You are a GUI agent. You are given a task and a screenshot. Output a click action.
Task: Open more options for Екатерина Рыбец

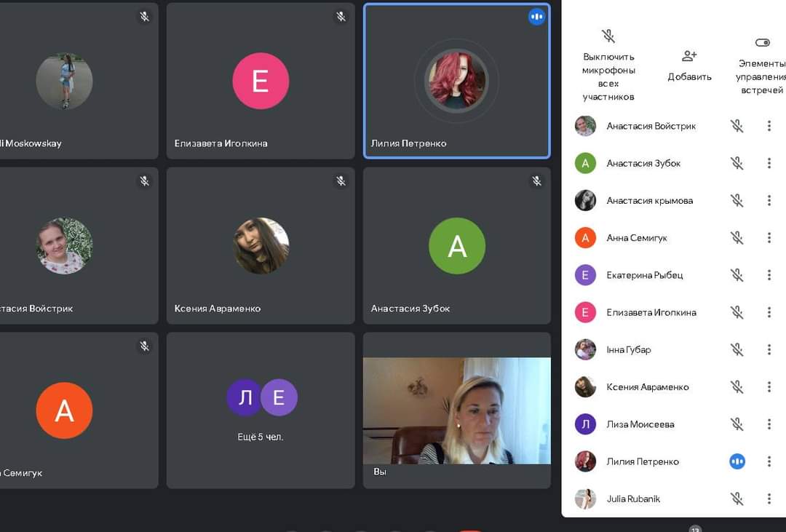click(769, 275)
